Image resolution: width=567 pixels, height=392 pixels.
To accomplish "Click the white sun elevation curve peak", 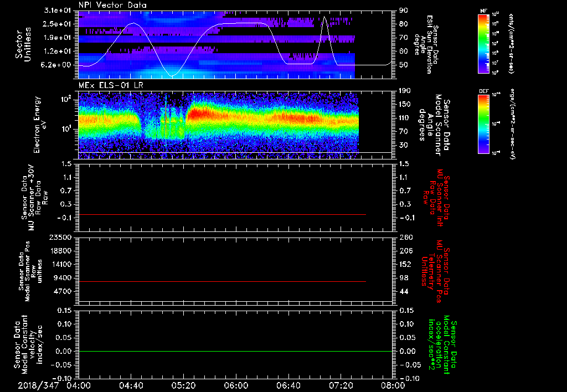I will click(x=324, y=17).
